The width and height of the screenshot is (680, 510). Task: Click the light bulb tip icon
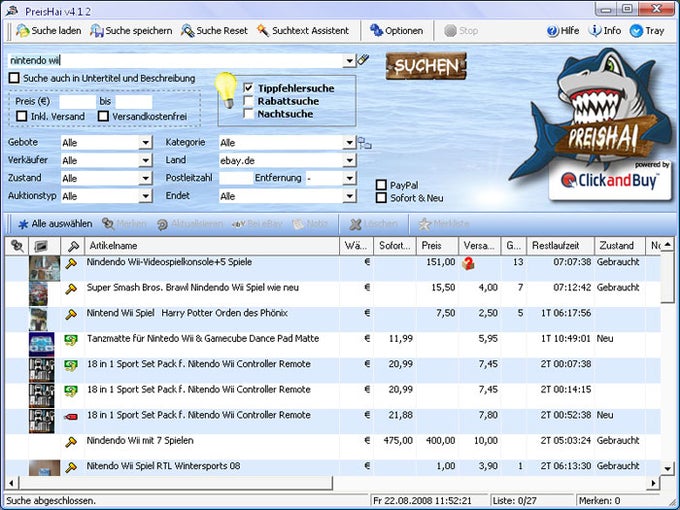coord(226,90)
